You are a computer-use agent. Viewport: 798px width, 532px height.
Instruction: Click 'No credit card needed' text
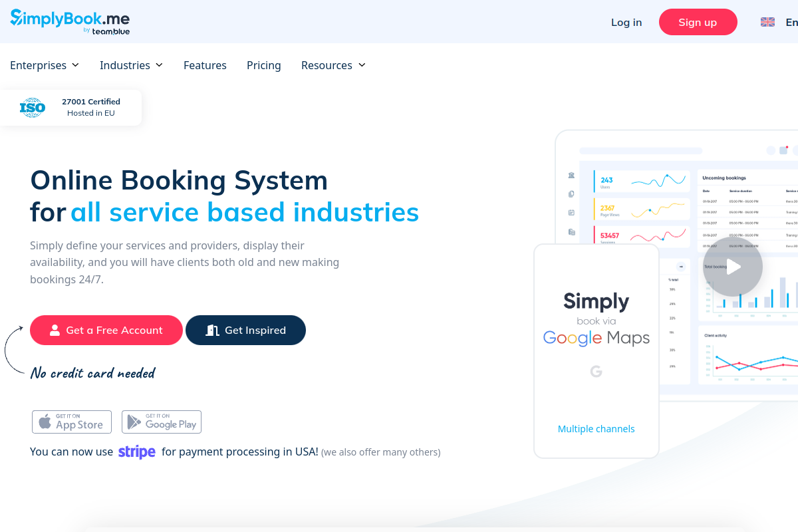pos(92,373)
